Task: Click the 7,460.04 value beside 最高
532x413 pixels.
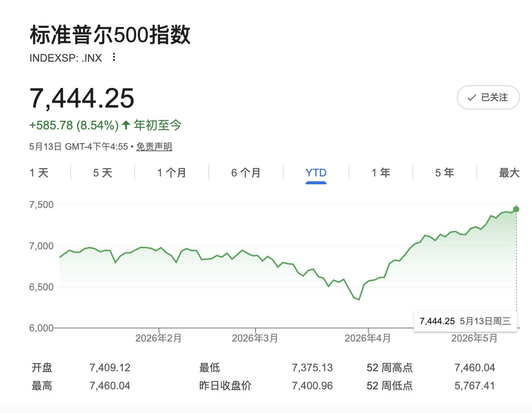Action: [110, 386]
